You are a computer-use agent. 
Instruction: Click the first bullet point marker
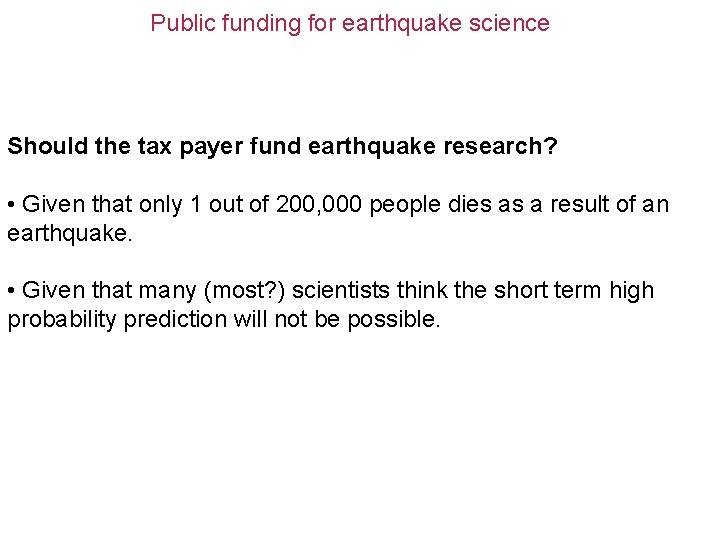tap(11, 205)
